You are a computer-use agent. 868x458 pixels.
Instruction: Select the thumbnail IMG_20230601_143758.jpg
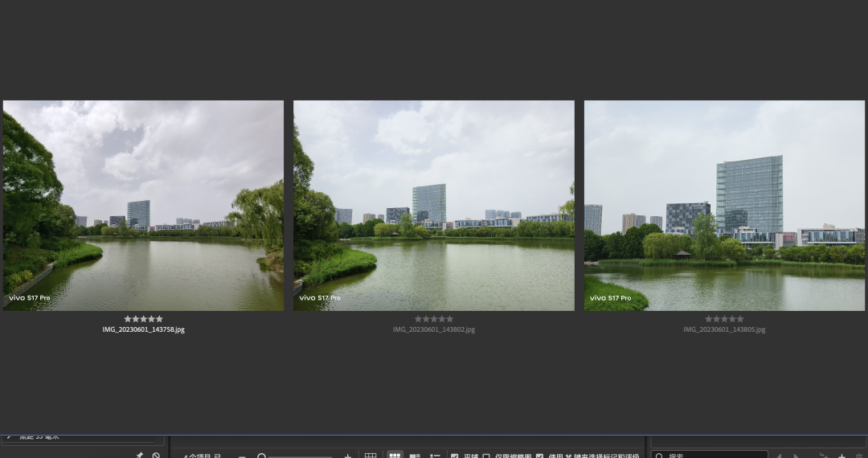(143, 205)
